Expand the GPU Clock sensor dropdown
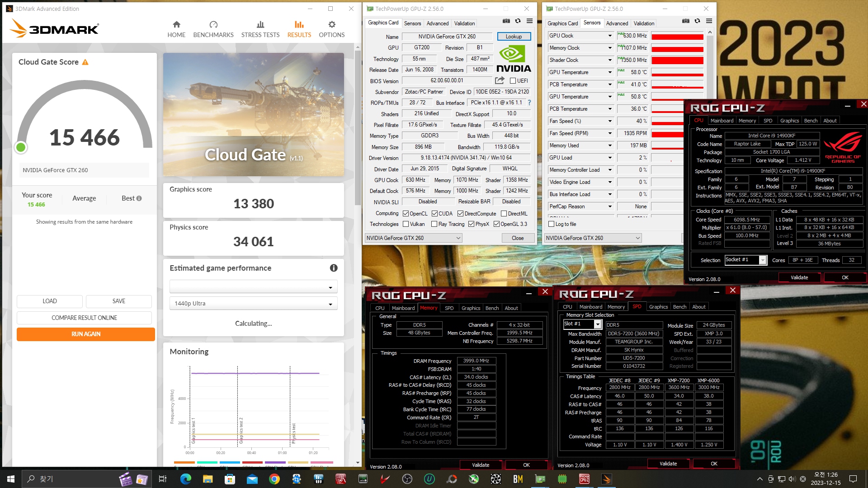The height and width of the screenshot is (488, 868). [x=610, y=36]
